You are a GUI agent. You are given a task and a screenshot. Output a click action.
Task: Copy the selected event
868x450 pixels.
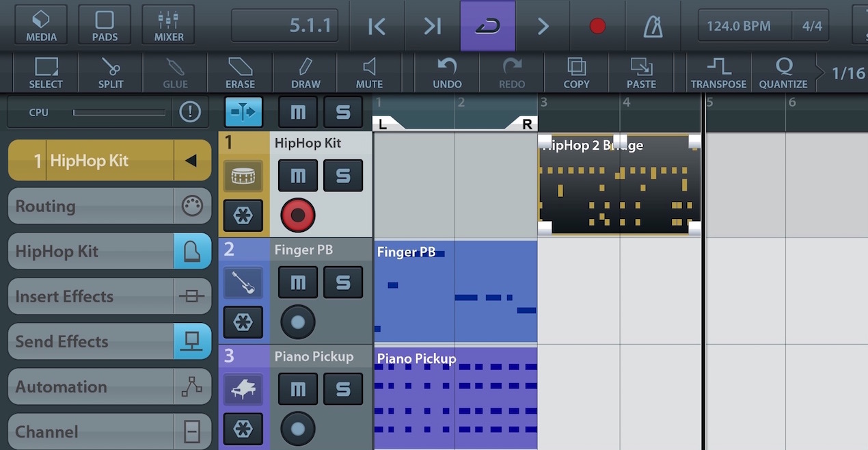(x=576, y=72)
